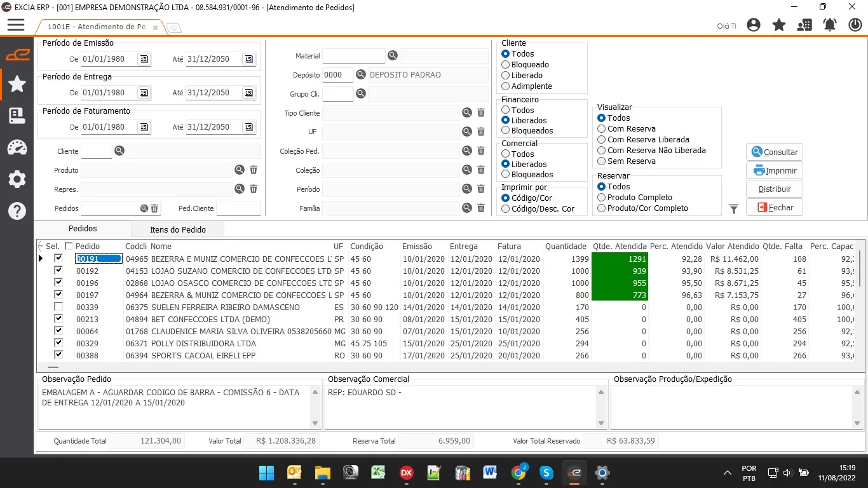868x488 pixels.
Task: Toggle select-all checkbox in Sel. header
Action: click(69, 247)
